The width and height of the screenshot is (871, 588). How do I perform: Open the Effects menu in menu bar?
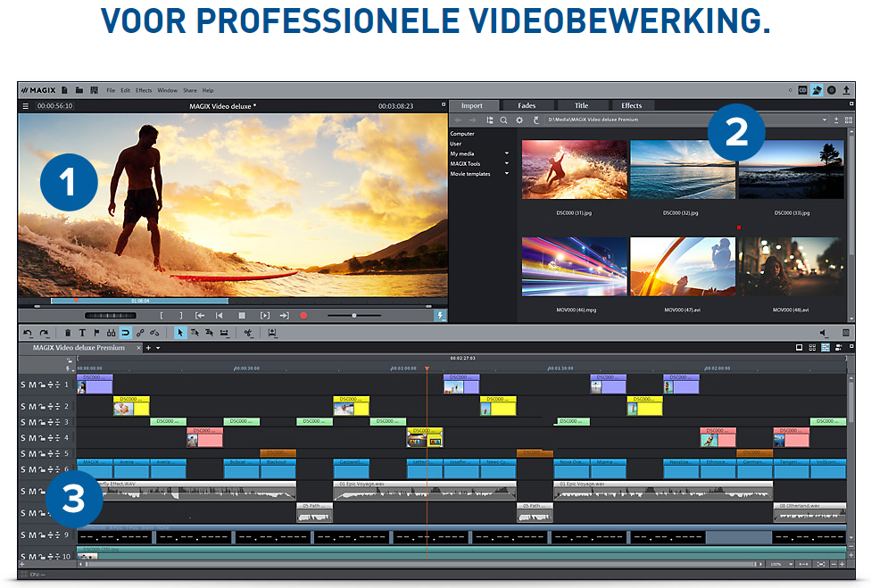pos(144,90)
